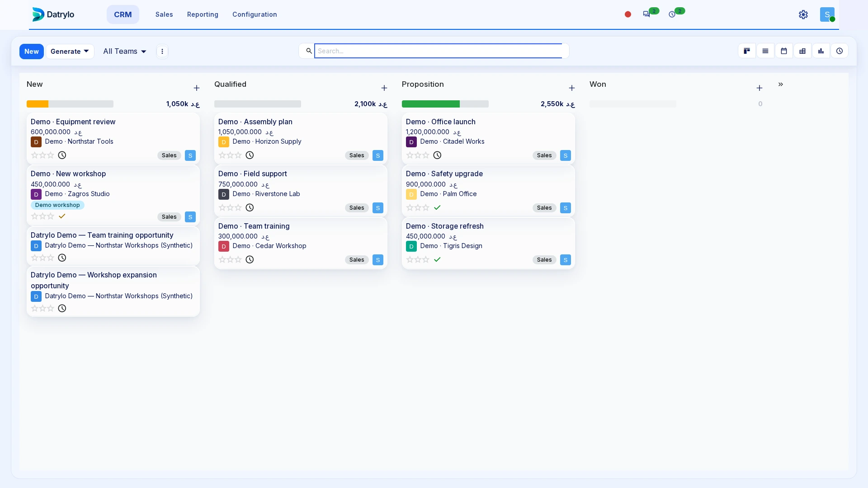Set second priority star on Assembly plan
This screenshot has height=488, width=868.
[x=230, y=155]
